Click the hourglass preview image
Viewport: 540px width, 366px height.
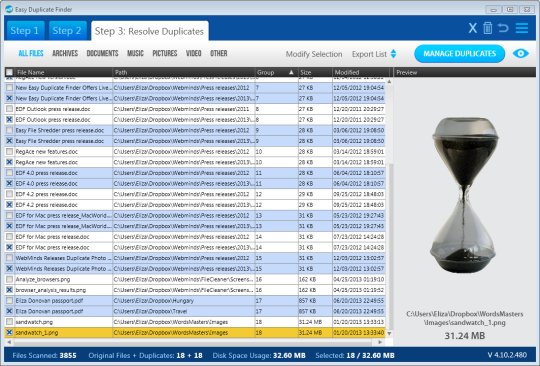(465, 195)
